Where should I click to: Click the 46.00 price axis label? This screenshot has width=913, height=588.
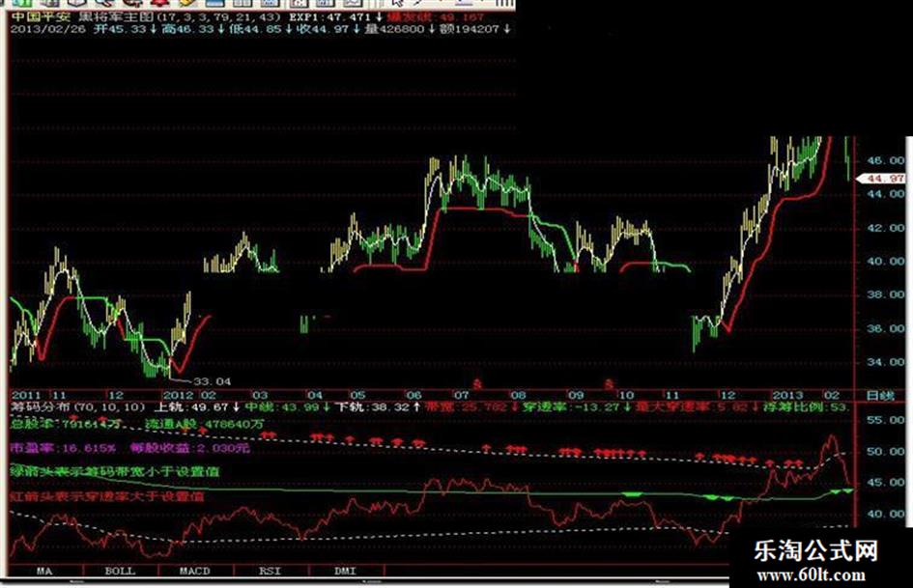(x=886, y=160)
